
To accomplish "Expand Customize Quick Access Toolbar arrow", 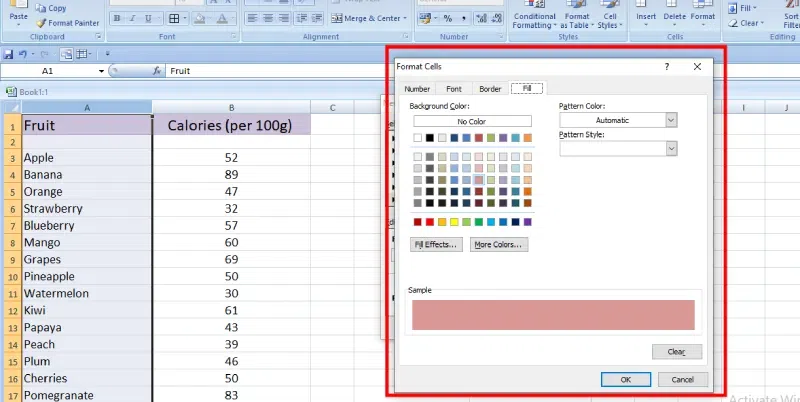I will point(107,54).
